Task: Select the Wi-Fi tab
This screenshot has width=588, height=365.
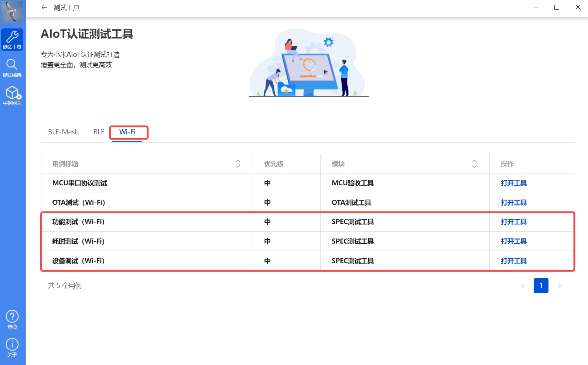Action: pyautogui.click(x=127, y=132)
